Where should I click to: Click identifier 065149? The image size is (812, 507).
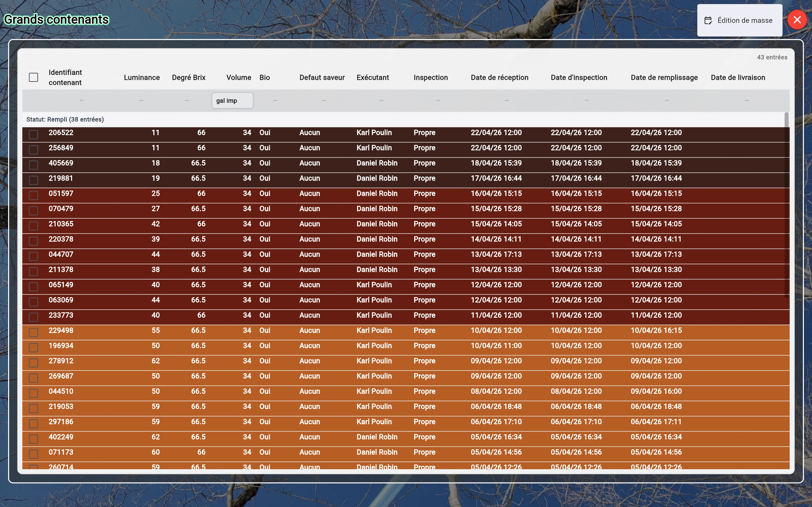(x=61, y=285)
